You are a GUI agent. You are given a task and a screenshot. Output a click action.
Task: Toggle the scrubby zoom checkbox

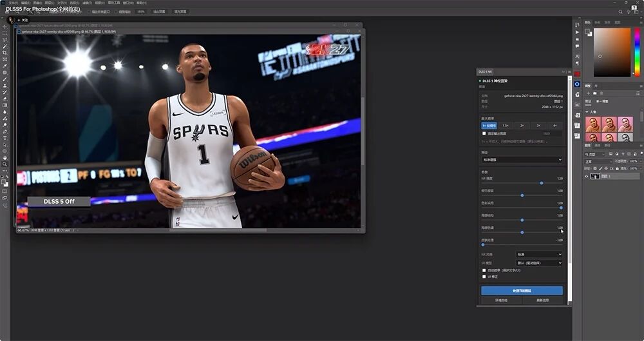click(115, 12)
